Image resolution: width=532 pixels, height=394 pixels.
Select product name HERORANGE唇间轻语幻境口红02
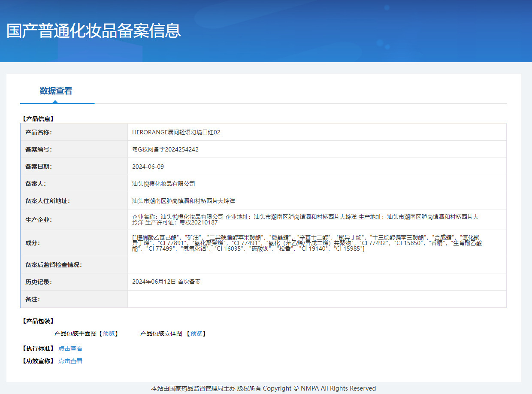[176, 132]
